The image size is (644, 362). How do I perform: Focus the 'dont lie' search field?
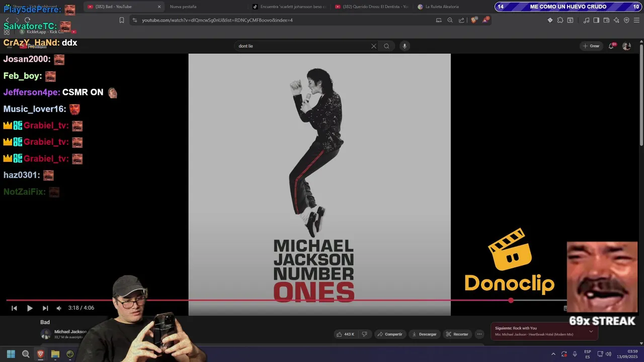click(x=302, y=46)
